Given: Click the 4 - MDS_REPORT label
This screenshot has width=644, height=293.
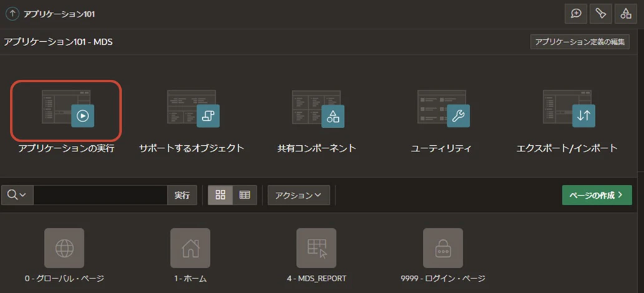Looking at the screenshot, I should click(x=316, y=279).
